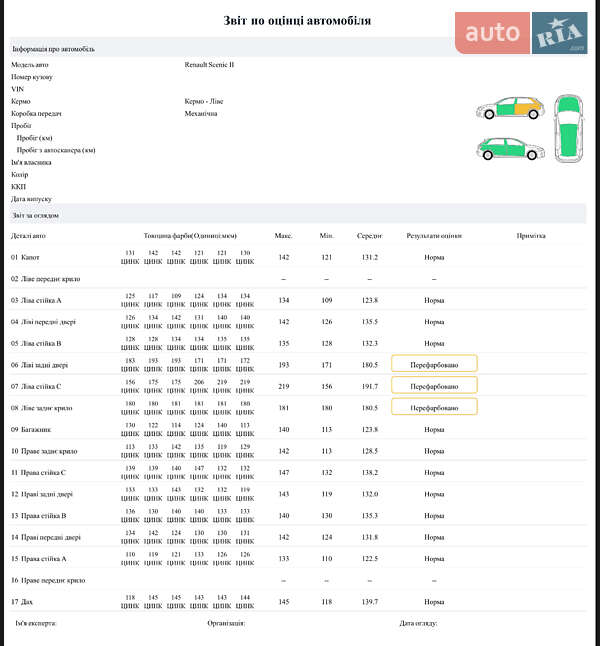Click 'Перефарбовано' badge for Ліва стійка C
600x646 pixels.
tap(434, 386)
